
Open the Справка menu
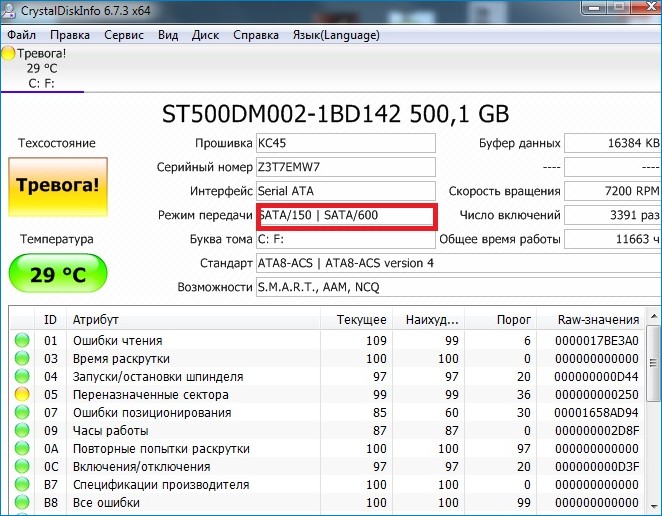(x=256, y=34)
